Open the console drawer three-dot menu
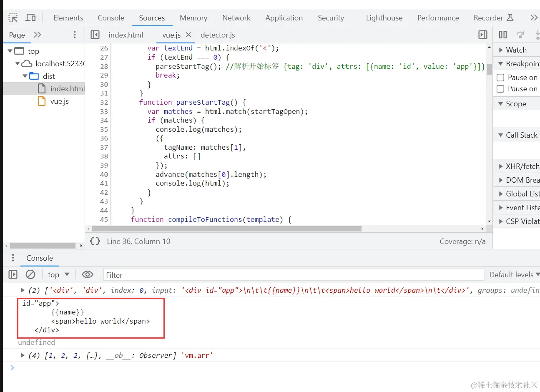The height and width of the screenshot is (392, 540). (x=13, y=258)
